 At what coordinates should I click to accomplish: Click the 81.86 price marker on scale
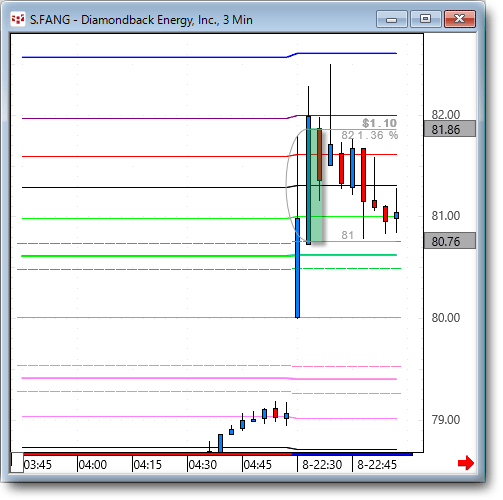pos(449,129)
